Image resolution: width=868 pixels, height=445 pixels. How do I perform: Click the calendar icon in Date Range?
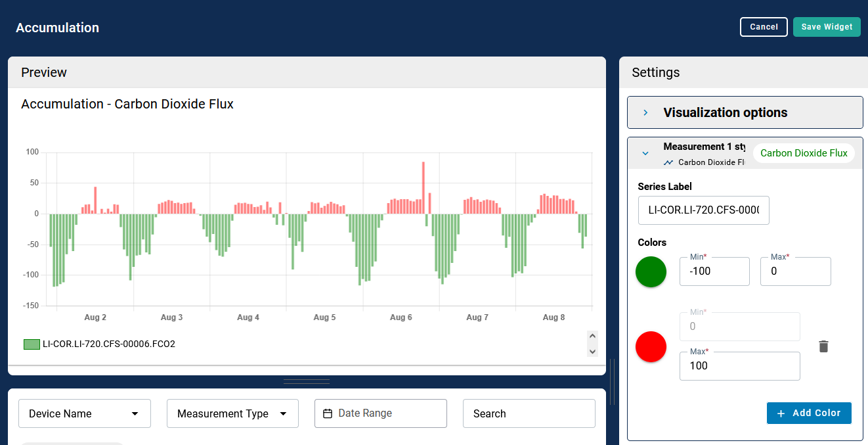point(328,413)
